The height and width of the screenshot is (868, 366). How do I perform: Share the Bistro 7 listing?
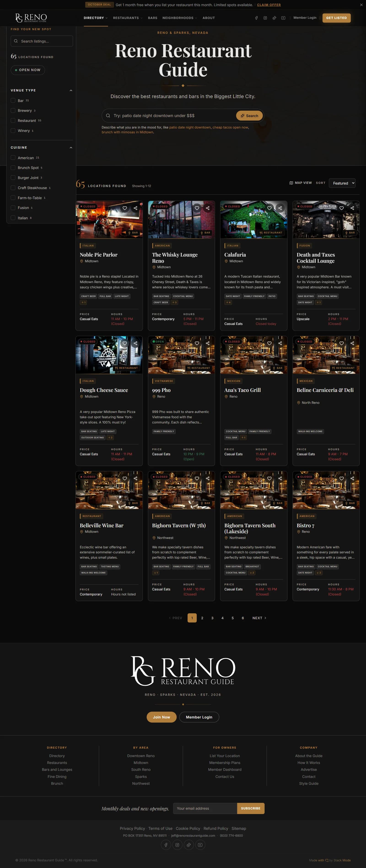tap(352, 479)
